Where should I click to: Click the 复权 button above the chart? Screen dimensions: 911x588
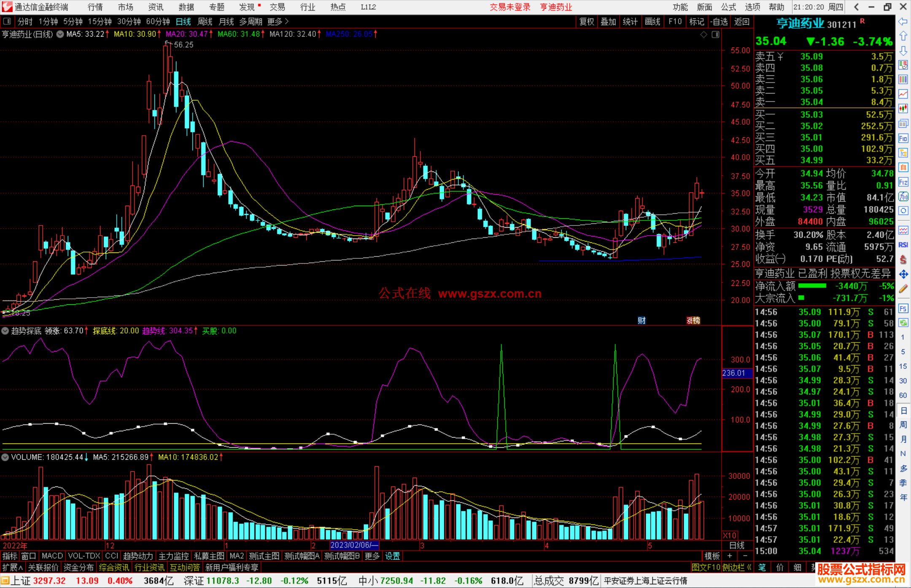(x=587, y=21)
